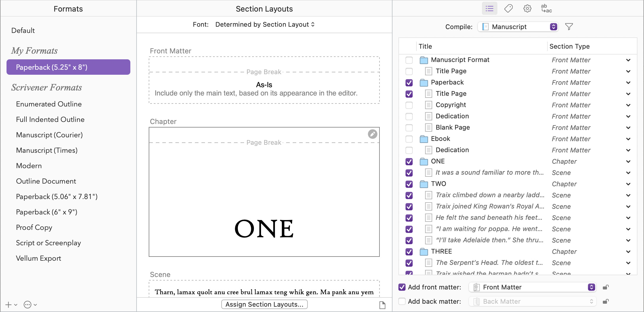This screenshot has height=312, width=644.
Task: Click the pencil edit icon on Chapter layout
Action: (x=372, y=134)
